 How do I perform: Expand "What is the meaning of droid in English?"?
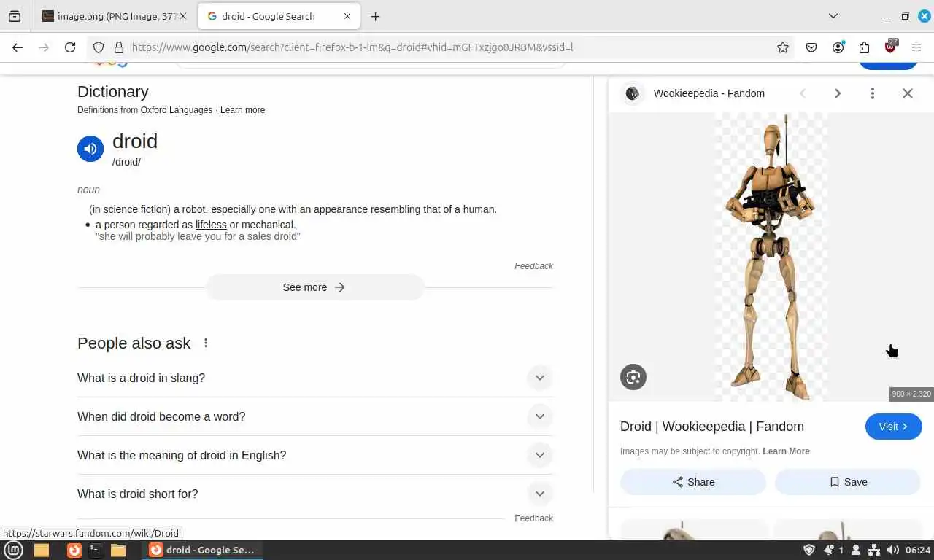(315, 455)
